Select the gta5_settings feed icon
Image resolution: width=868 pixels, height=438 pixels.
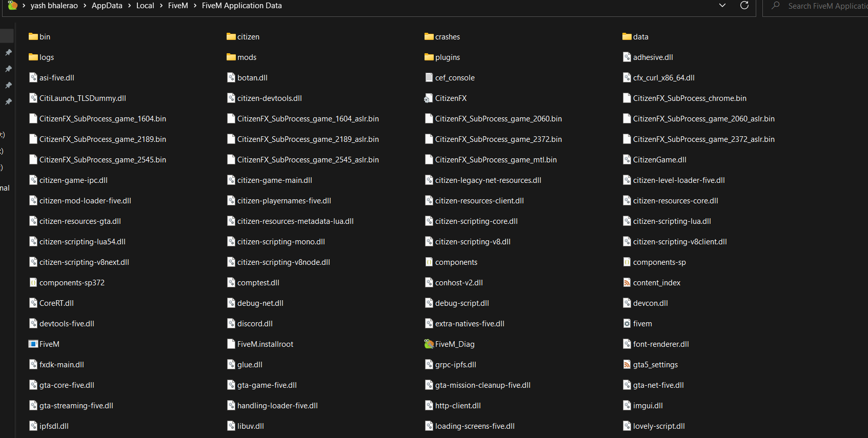coord(627,364)
